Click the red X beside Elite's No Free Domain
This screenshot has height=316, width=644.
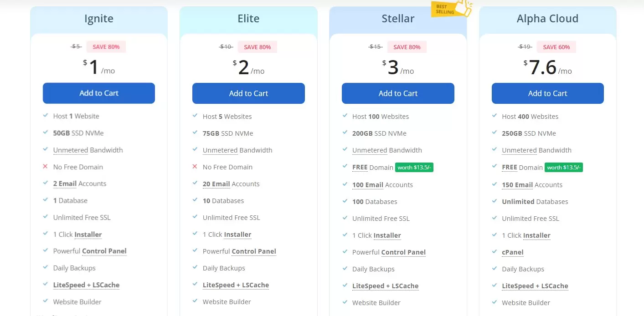[x=195, y=167]
